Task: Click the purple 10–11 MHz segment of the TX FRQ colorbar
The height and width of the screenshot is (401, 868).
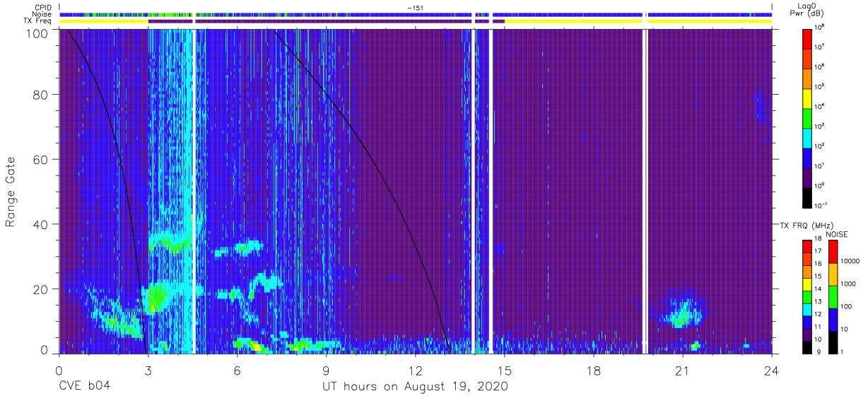Action: point(807,333)
